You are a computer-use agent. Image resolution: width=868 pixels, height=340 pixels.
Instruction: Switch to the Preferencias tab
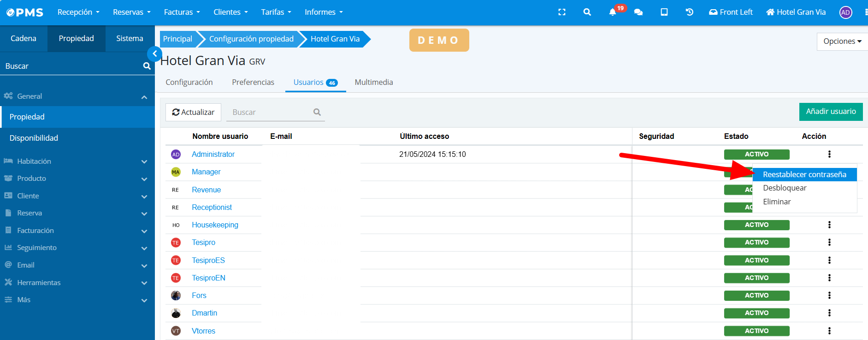click(253, 82)
